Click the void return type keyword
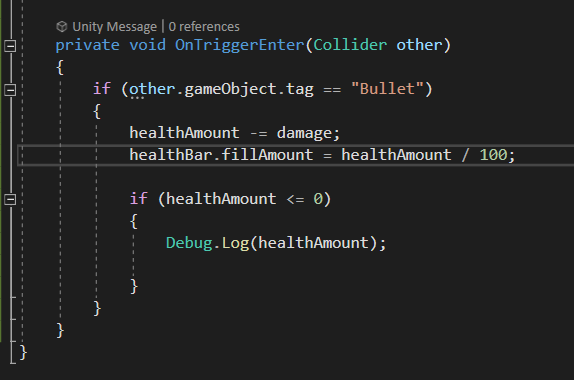 pos(148,45)
